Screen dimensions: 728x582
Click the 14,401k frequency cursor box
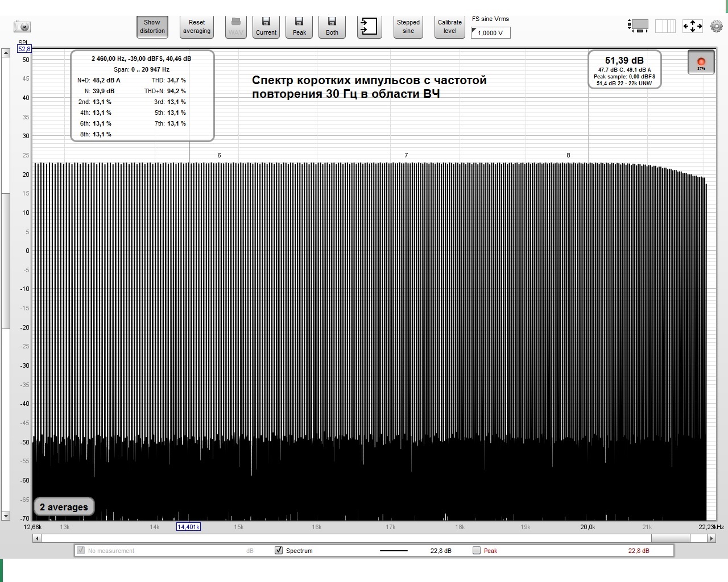(x=188, y=527)
